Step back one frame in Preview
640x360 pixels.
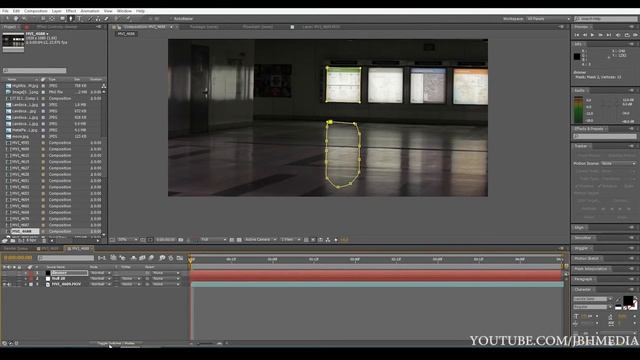584,36
